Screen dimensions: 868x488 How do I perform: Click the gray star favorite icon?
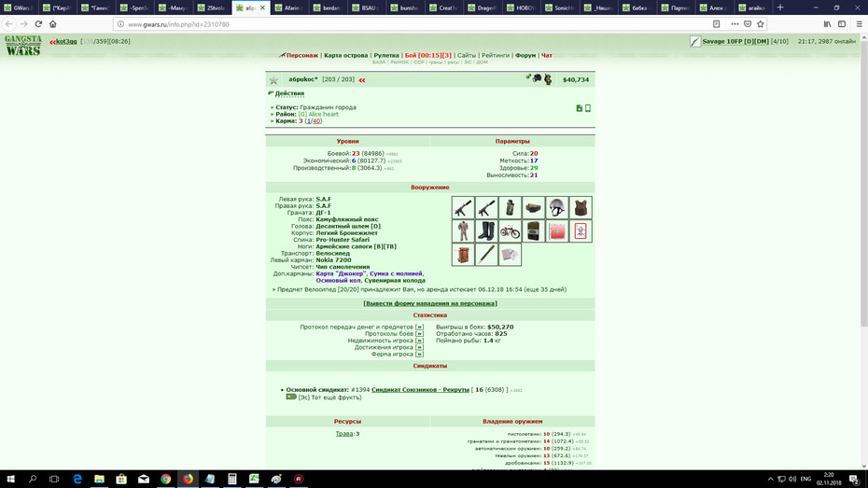tap(273, 80)
